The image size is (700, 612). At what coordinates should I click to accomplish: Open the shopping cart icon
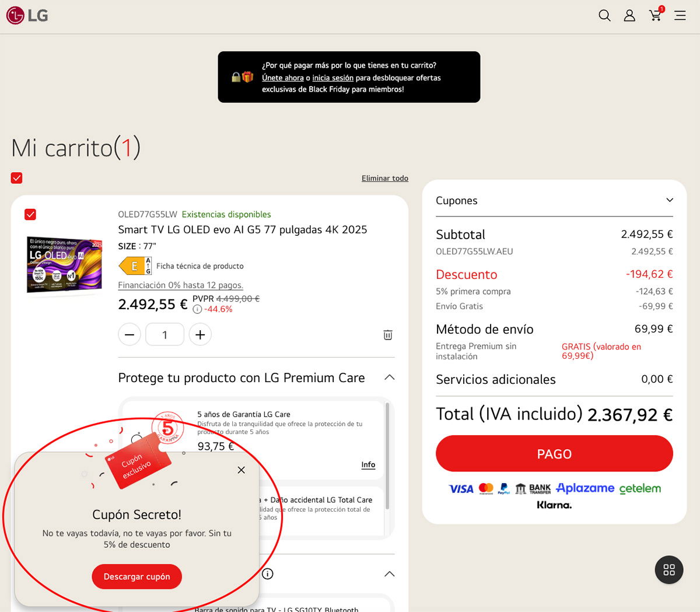tap(655, 15)
